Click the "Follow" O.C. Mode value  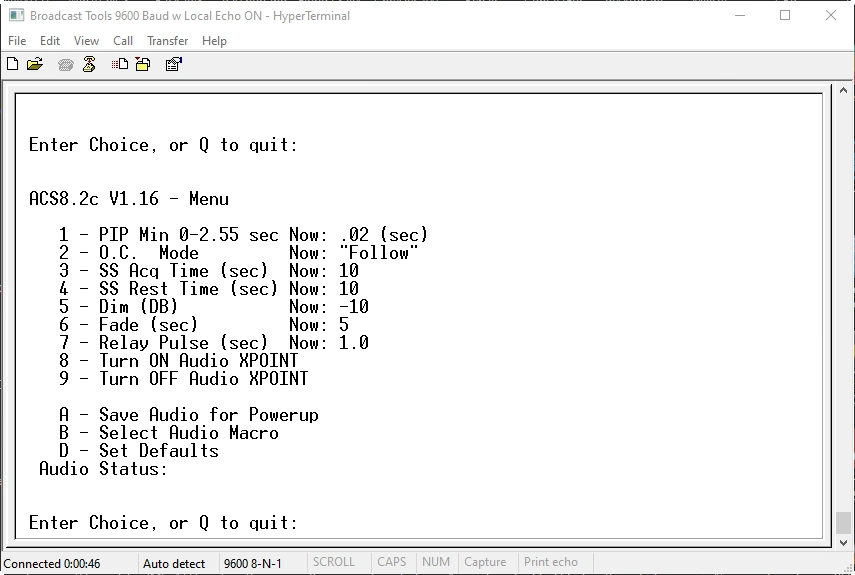(379, 252)
